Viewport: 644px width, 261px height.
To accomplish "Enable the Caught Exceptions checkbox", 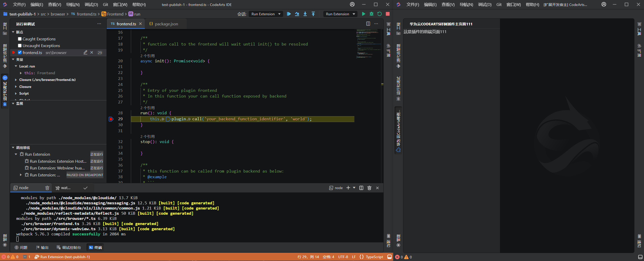I will click(20, 39).
